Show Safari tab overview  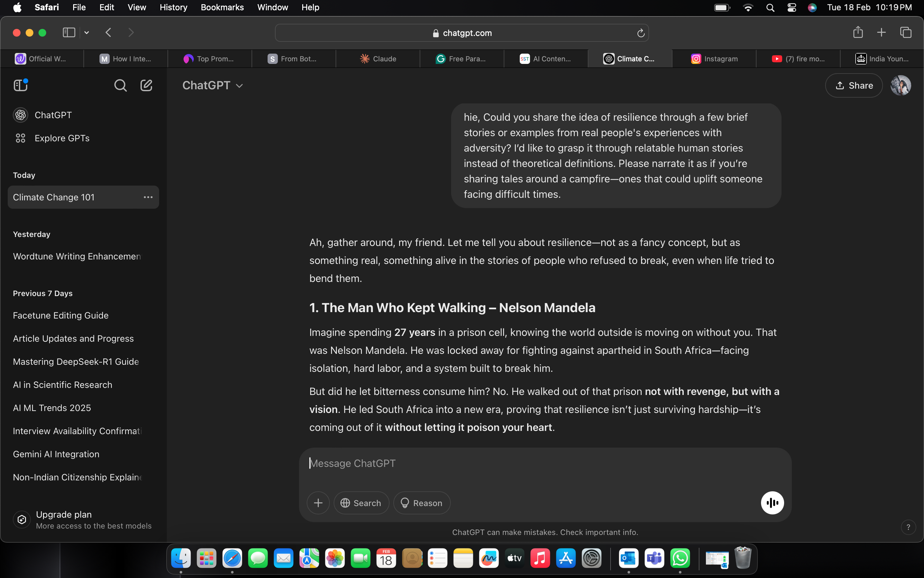coord(906,32)
